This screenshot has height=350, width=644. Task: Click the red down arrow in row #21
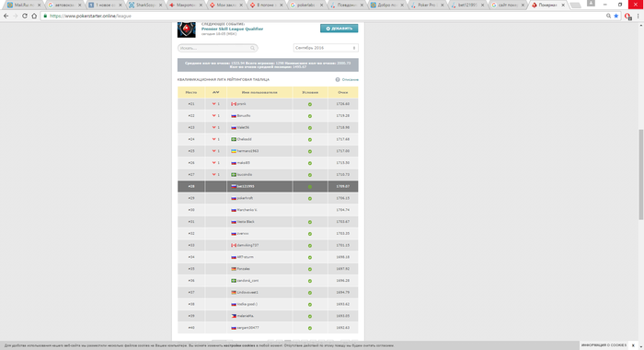point(213,104)
